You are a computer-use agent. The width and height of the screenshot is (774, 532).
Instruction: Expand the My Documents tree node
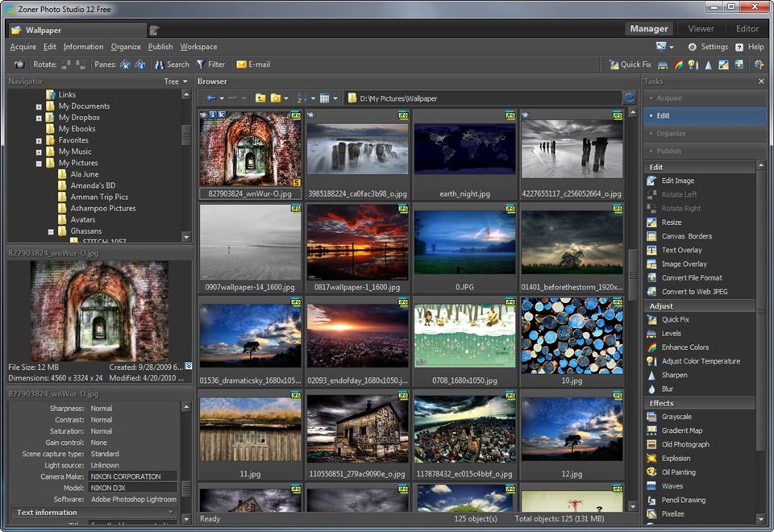39,106
